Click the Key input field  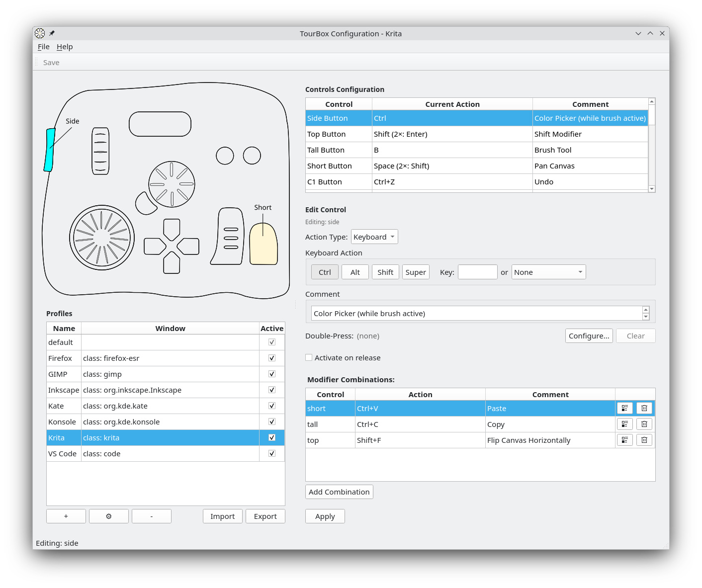[x=477, y=272]
